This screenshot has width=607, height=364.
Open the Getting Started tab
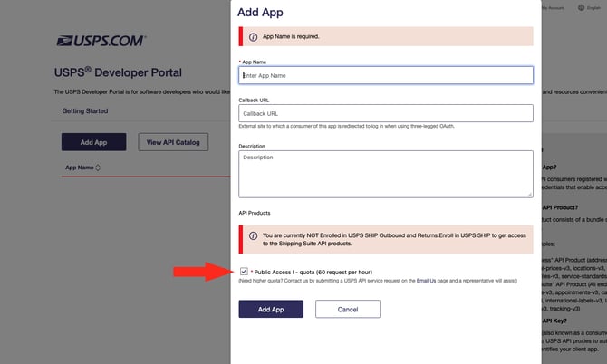pyautogui.click(x=84, y=111)
